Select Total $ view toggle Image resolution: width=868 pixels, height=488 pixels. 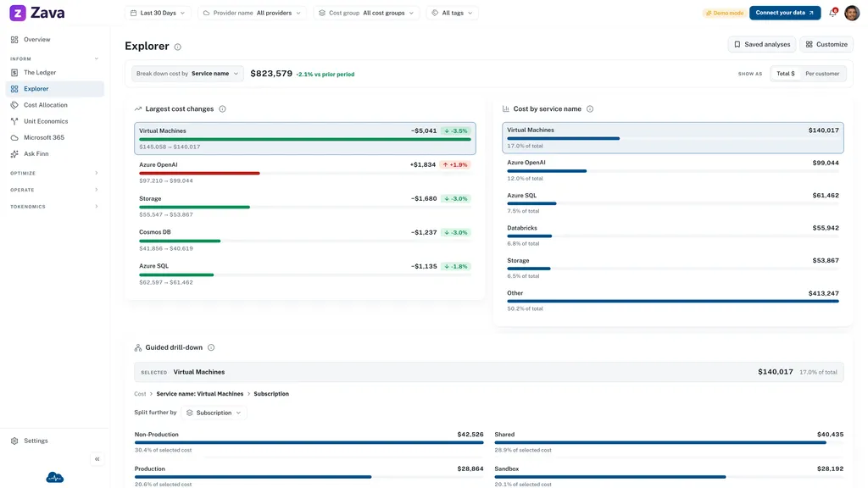click(786, 74)
